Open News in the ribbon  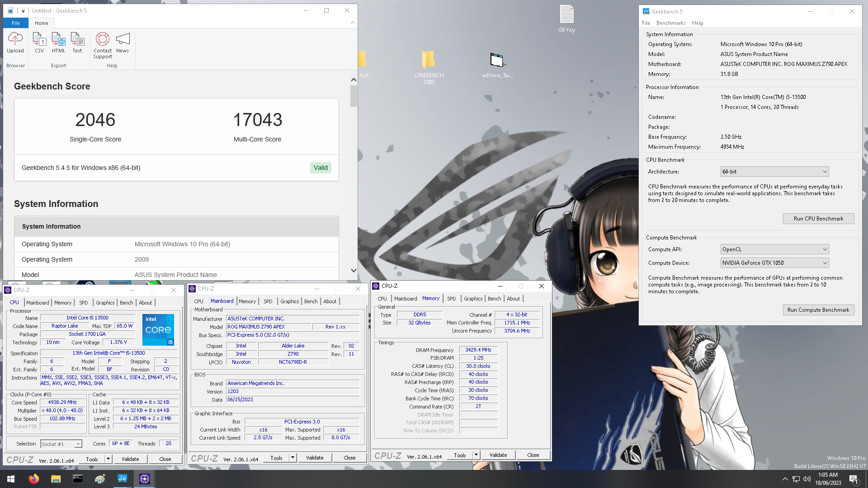123,42
